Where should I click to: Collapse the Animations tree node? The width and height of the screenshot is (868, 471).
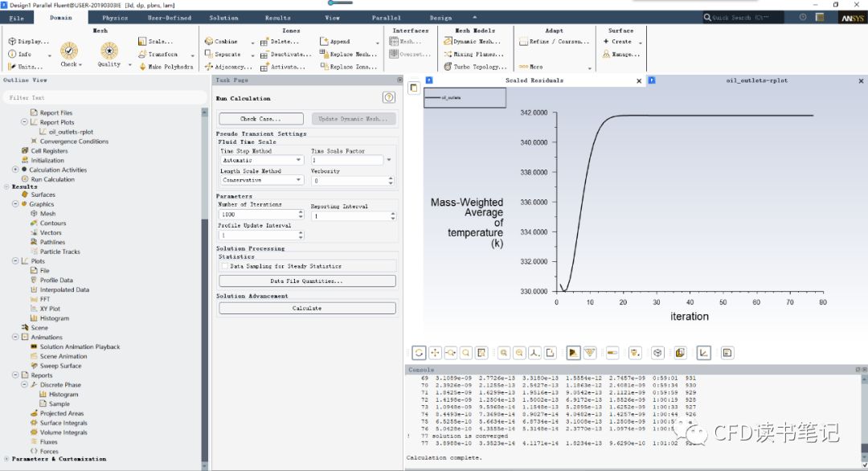[15, 337]
